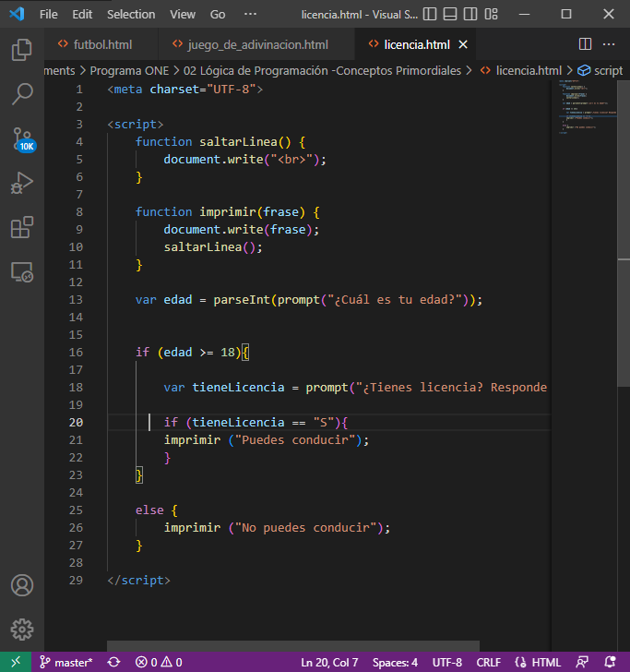Open the Accounts menu in activity bar

pyautogui.click(x=21, y=586)
